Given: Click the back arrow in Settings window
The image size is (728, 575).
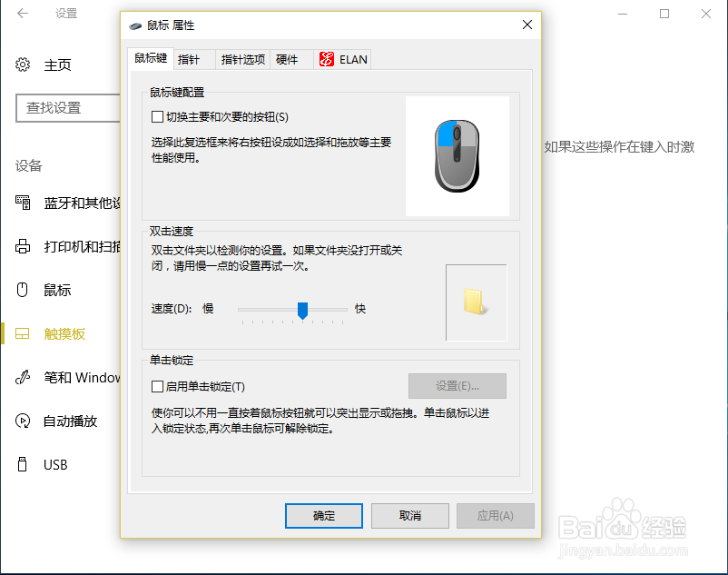Looking at the screenshot, I should coord(23,13).
